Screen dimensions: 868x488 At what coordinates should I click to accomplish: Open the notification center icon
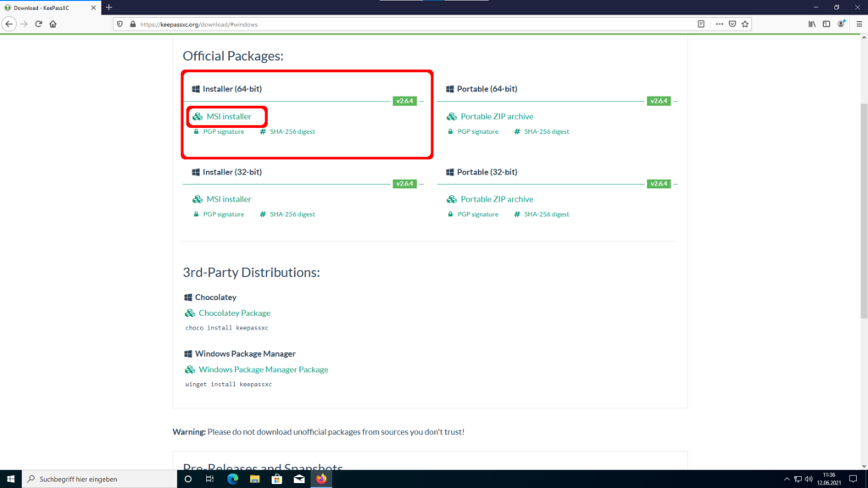[853, 480]
